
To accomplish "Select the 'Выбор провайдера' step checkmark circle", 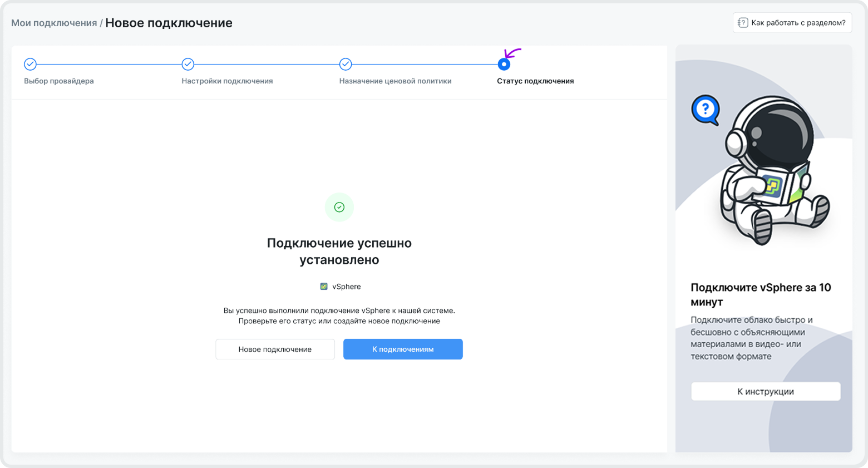I will click(x=31, y=65).
